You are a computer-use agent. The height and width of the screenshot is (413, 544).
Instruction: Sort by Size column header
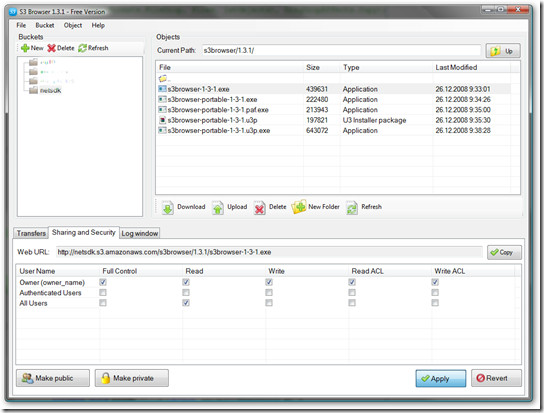[322, 67]
